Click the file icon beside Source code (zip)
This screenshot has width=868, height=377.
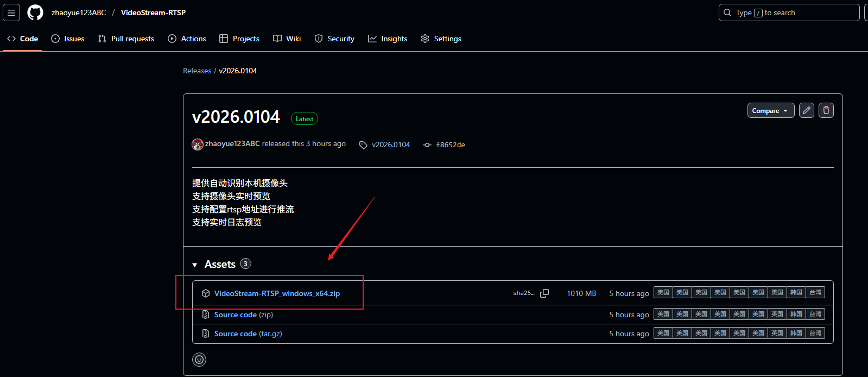pyautogui.click(x=206, y=315)
